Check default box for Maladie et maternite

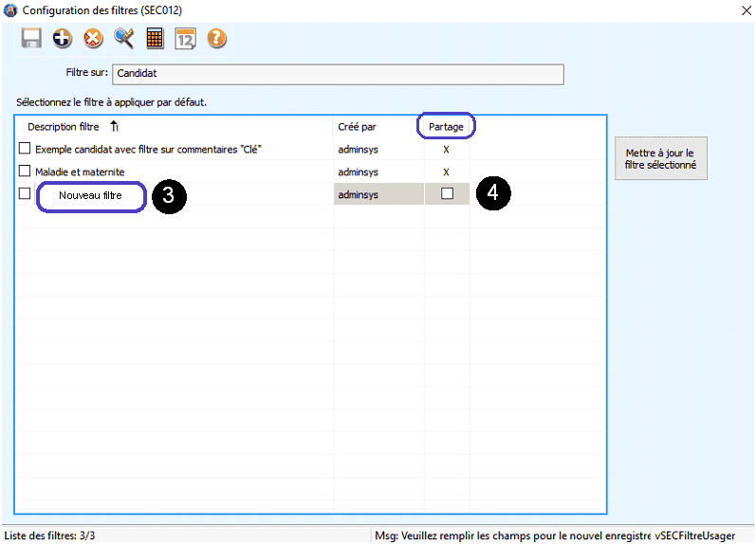pos(25,172)
